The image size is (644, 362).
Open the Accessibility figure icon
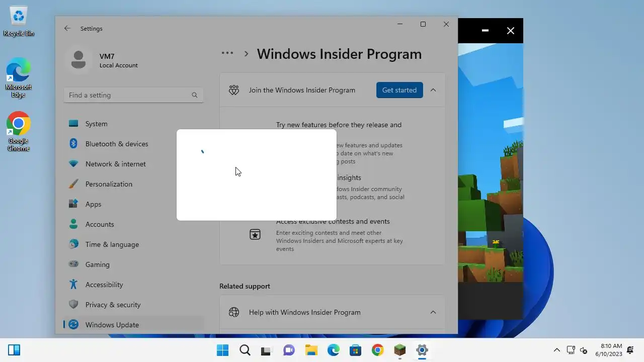point(73,285)
